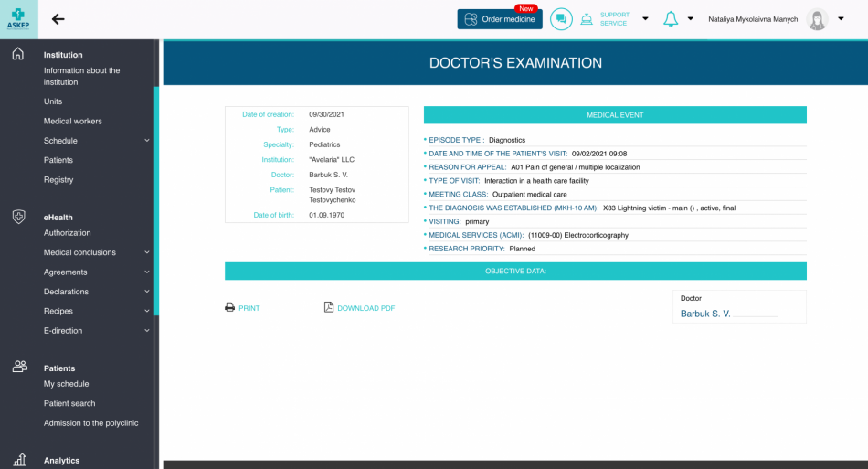Image resolution: width=868 pixels, height=469 pixels.
Task: Click the eHealth shield icon
Action: 18,217
